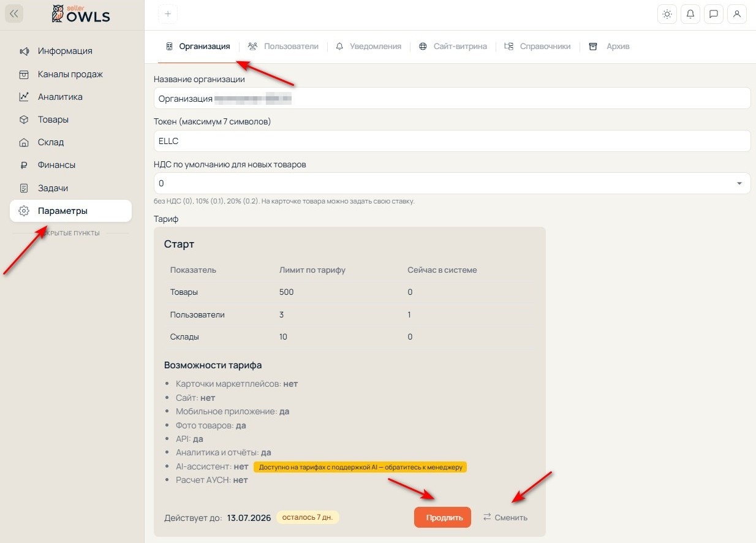756x543 pixels.
Task: Open the НДС по умолчанию combo box
Action: pyautogui.click(x=452, y=183)
